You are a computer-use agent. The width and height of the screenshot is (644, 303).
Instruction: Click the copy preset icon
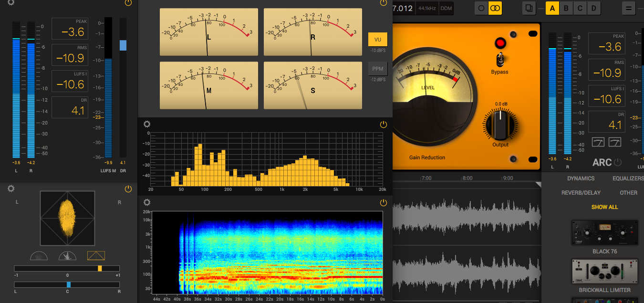529,8
